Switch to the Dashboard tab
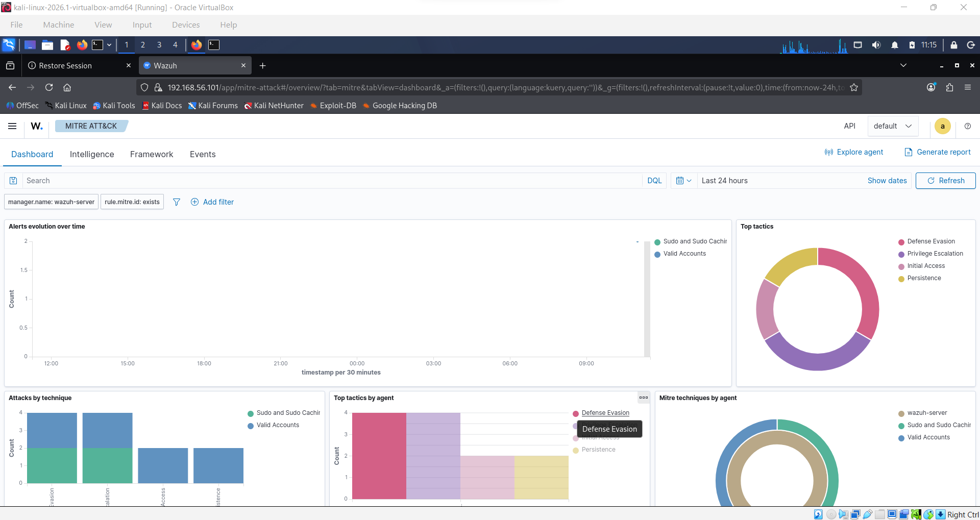Image resolution: width=980 pixels, height=520 pixels. tap(32, 154)
